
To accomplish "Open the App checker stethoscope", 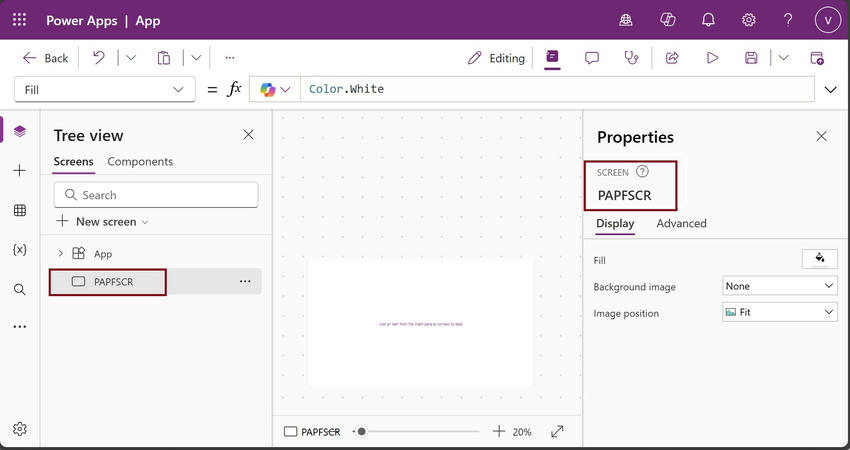I will tap(631, 58).
